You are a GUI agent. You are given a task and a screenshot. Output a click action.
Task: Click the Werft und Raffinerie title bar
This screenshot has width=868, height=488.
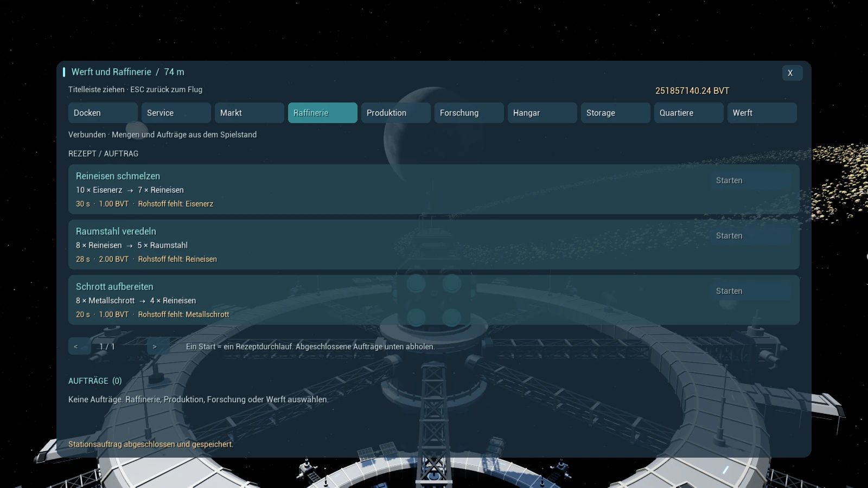point(128,72)
